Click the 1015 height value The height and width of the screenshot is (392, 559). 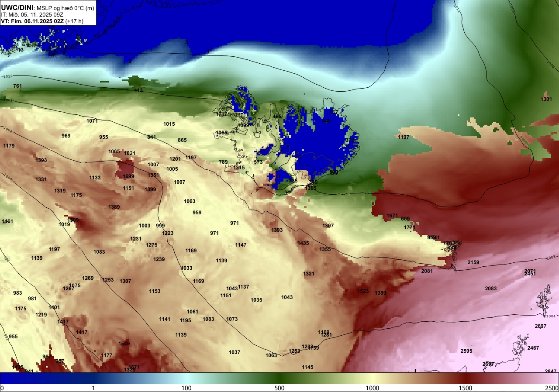[169, 124]
